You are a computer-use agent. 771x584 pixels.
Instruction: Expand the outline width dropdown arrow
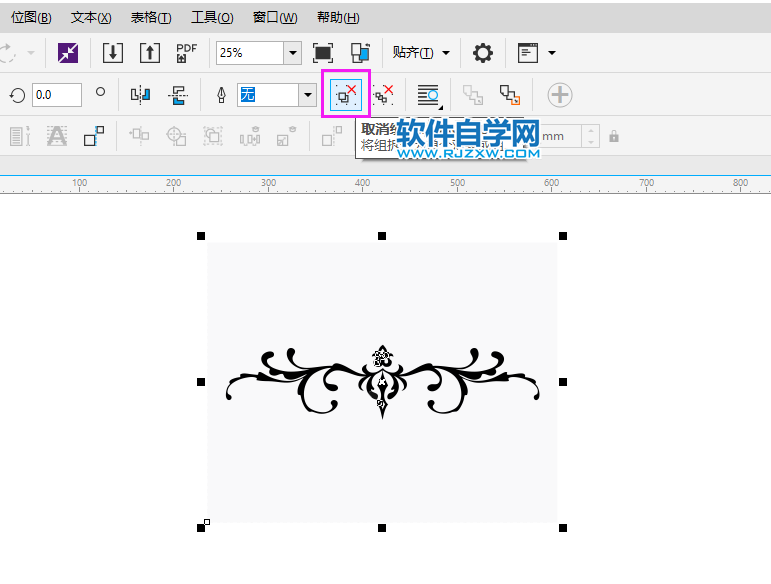(x=308, y=95)
